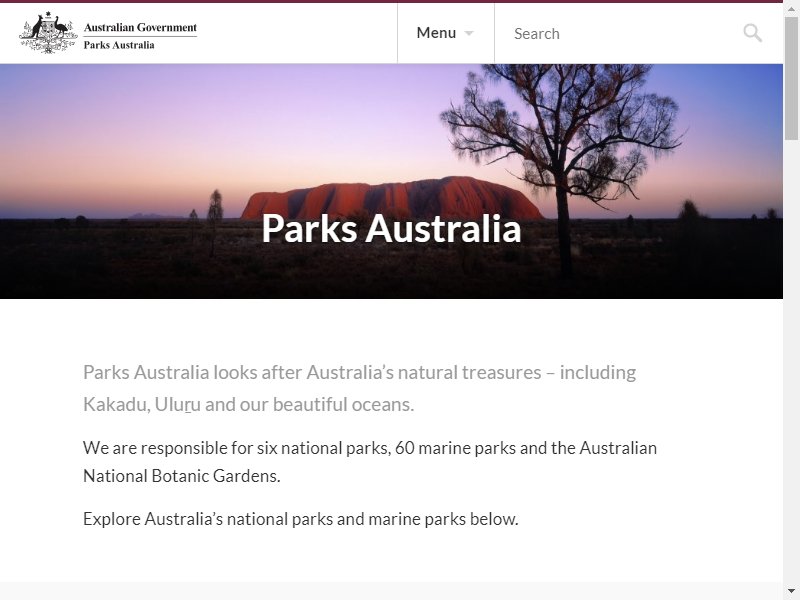Click the magnifying glass search icon
Image resolution: width=800 pixels, height=600 pixels.
pyautogui.click(x=752, y=33)
